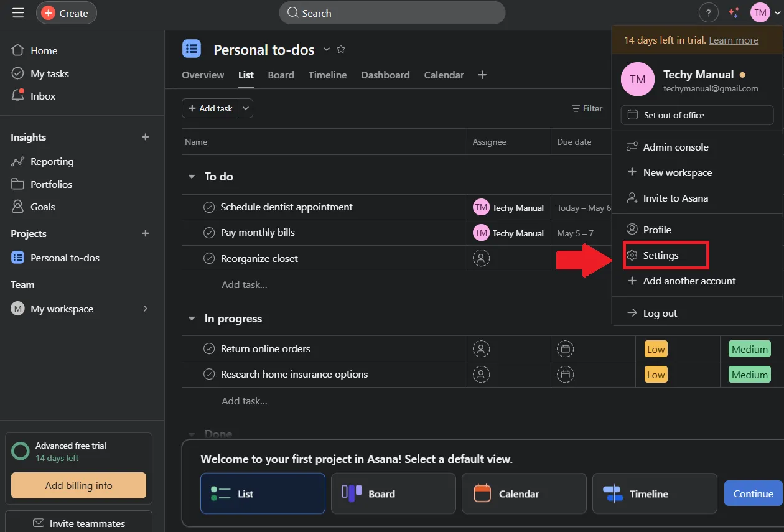Mark Reorganize closet complete
This screenshot has height=532, width=784.
click(x=209, y=258)
